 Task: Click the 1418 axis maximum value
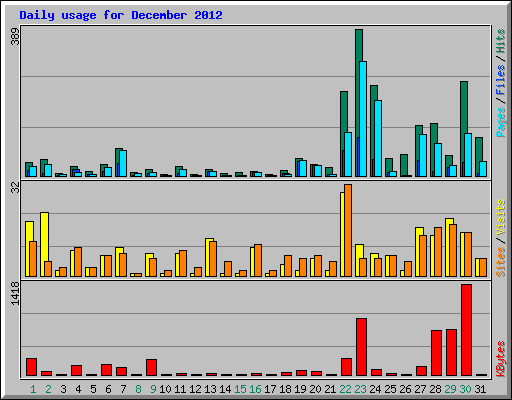pos(15,293)
